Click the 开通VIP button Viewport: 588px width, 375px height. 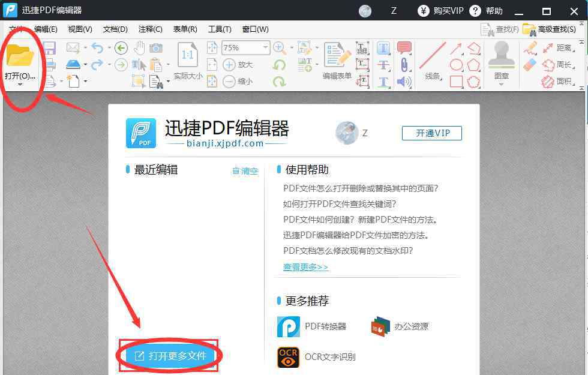point(431,133)
